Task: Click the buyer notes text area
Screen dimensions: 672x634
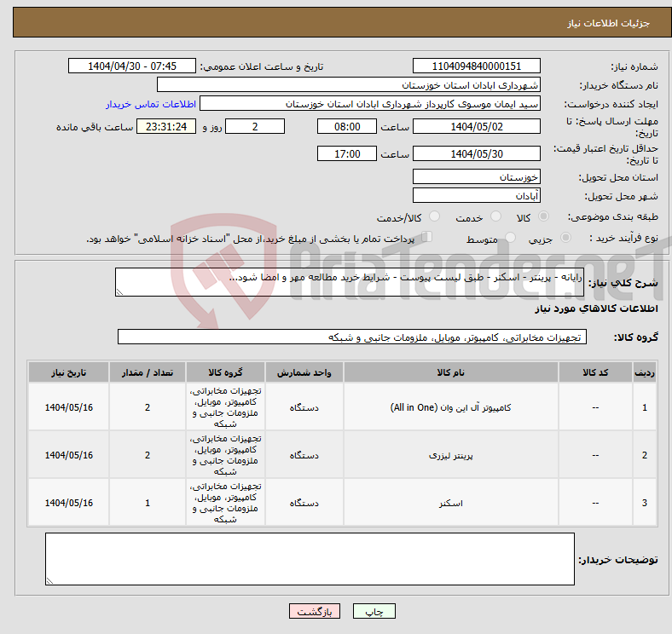Action: tap(310, 559)
